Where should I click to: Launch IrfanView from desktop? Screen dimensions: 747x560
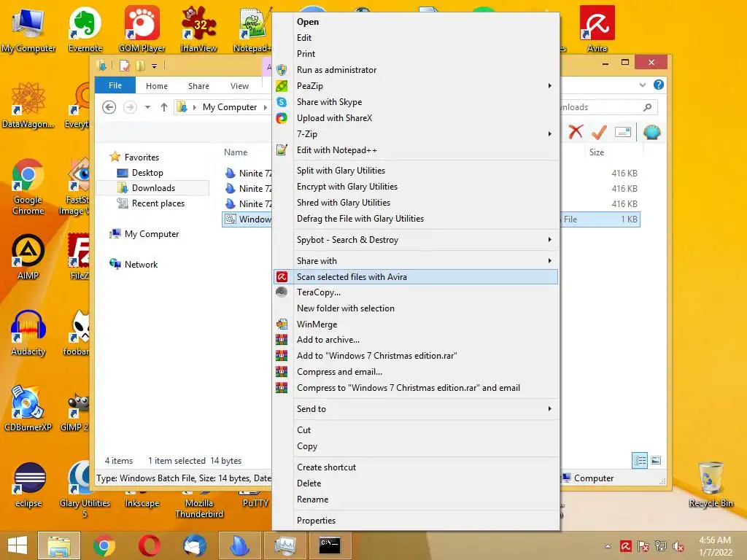(198, 28)
